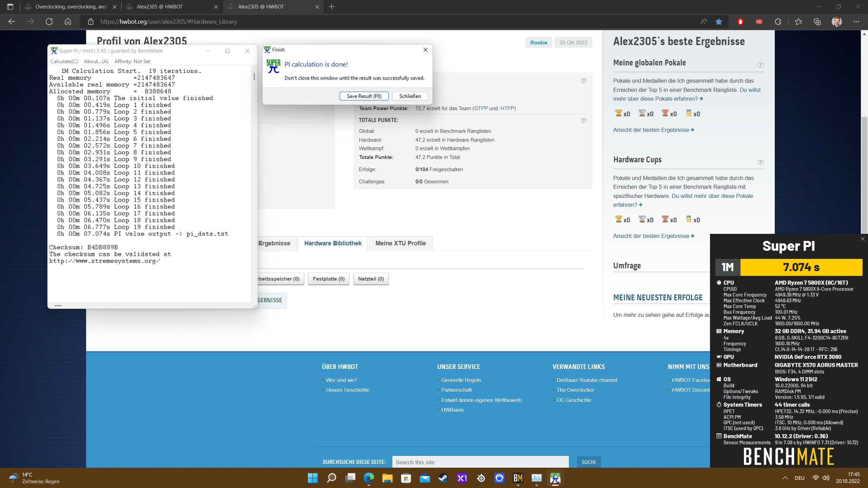Open the HTPP link
The width and height of the screenshot is (868, 488).
click(x=507, y=108)
